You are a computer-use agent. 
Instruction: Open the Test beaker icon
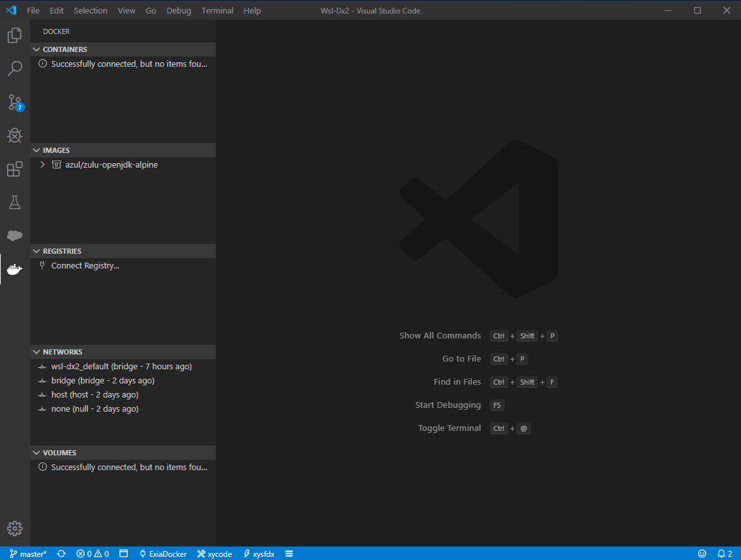(x=15, y=202)
